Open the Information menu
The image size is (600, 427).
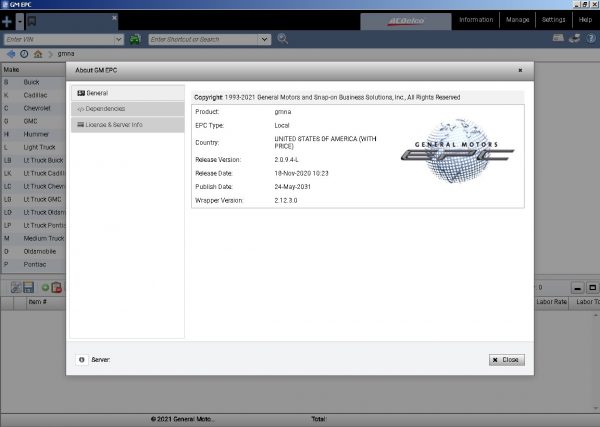tap(476, 20)
